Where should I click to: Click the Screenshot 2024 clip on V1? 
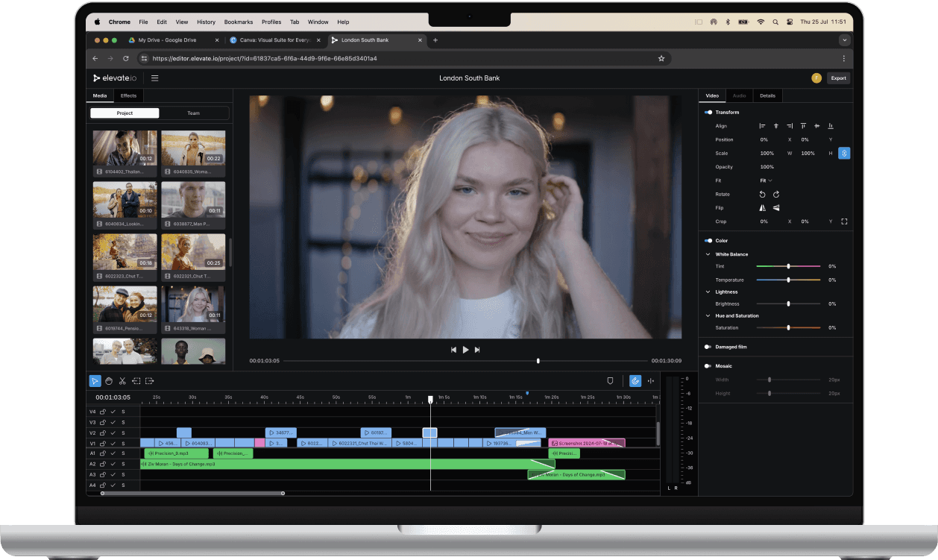587,443
